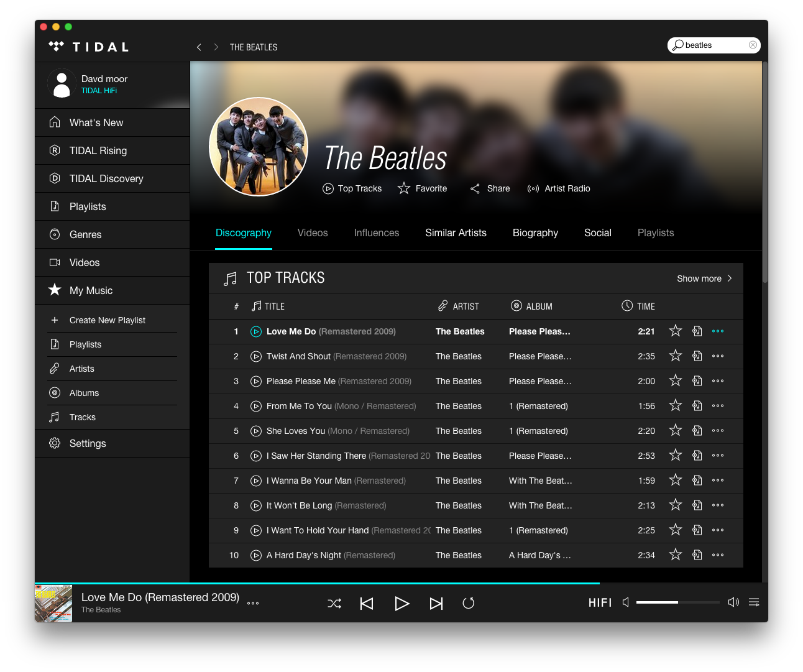This screenshot has width=803, height=672.
Task: Open more options for A Hard Day's Night
Action: click(718, 555)
